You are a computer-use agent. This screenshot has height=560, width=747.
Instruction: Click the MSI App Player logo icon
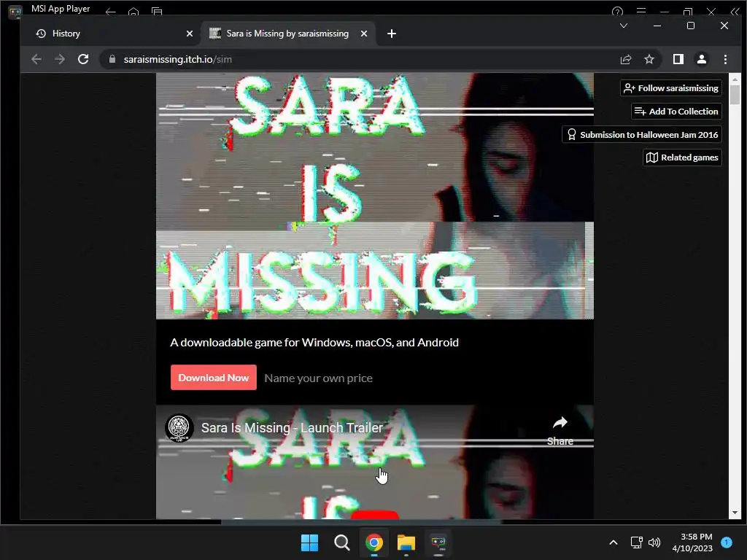click(x=15, y=11)
